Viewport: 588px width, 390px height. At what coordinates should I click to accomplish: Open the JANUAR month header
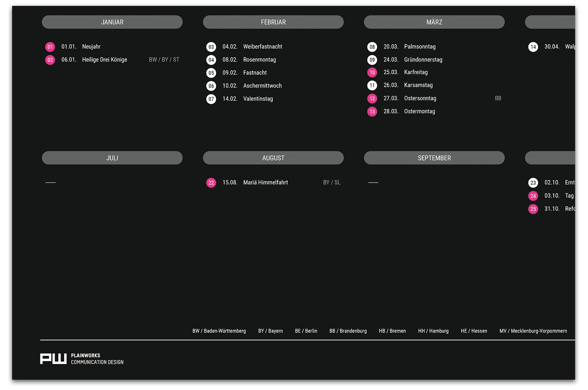point(112,22)
